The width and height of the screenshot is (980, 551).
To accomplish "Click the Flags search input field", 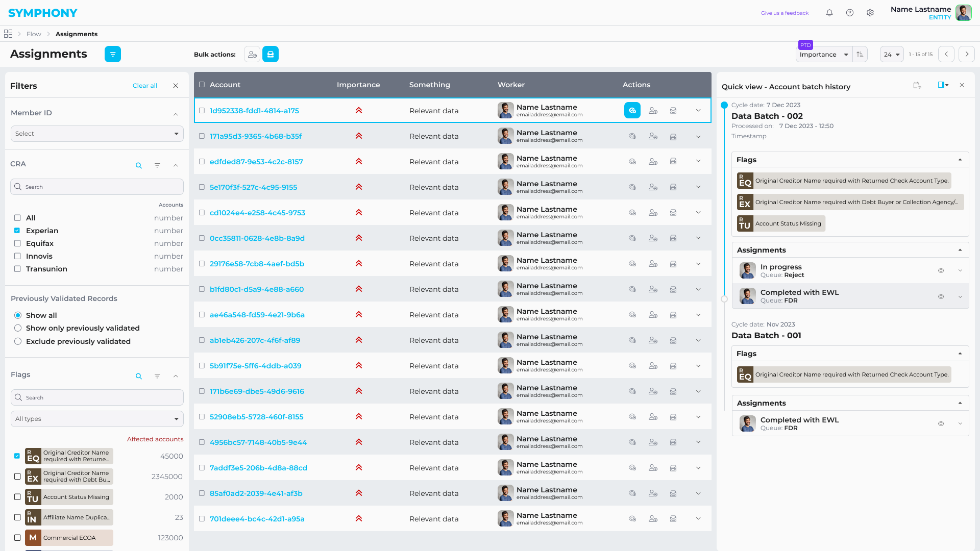I will coord(97,397).
